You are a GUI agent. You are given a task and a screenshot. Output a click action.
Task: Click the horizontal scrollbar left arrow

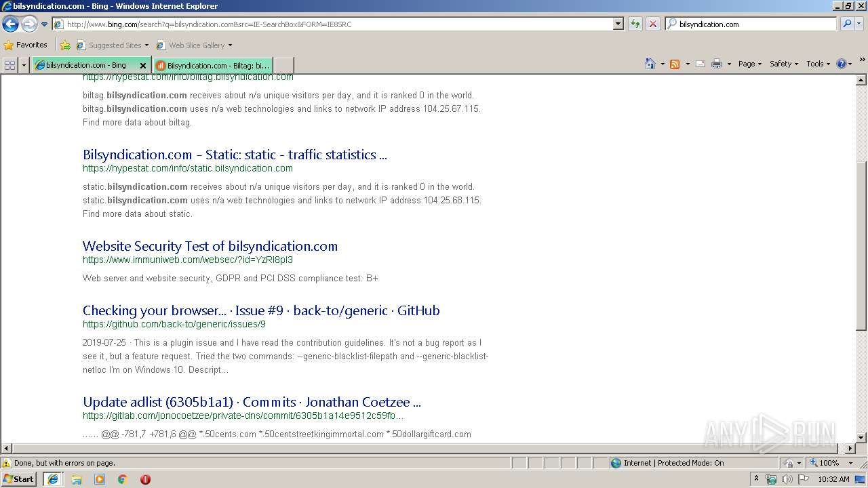pos(6,448)
